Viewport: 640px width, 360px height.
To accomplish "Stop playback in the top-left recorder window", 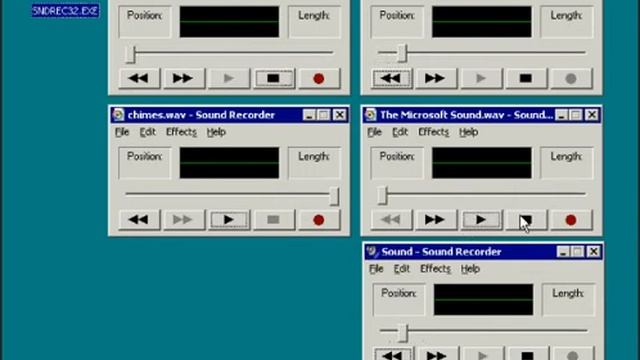I will pyautogui.click(x=274, y=78).
